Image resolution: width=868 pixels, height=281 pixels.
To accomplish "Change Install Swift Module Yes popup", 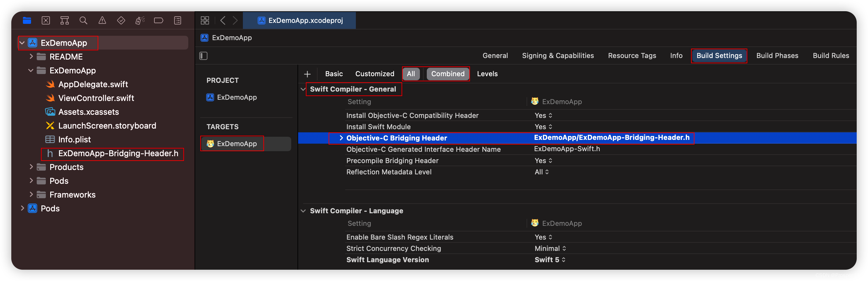I will pyautogui.click(x=543, y=127).
